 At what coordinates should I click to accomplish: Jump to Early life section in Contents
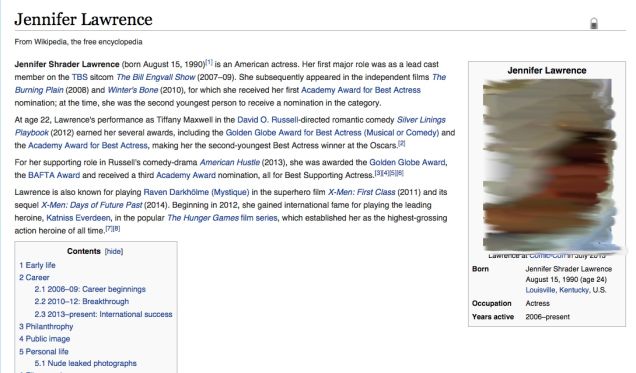37,265
